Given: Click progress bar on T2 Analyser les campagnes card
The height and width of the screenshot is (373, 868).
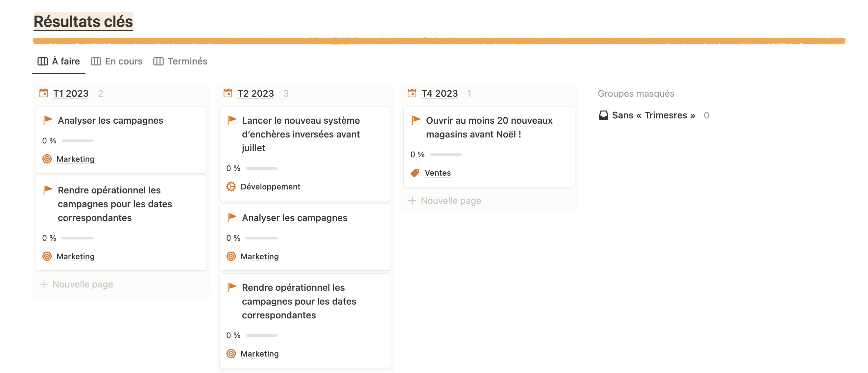Looking at the screenshot, I should [261, 238].
